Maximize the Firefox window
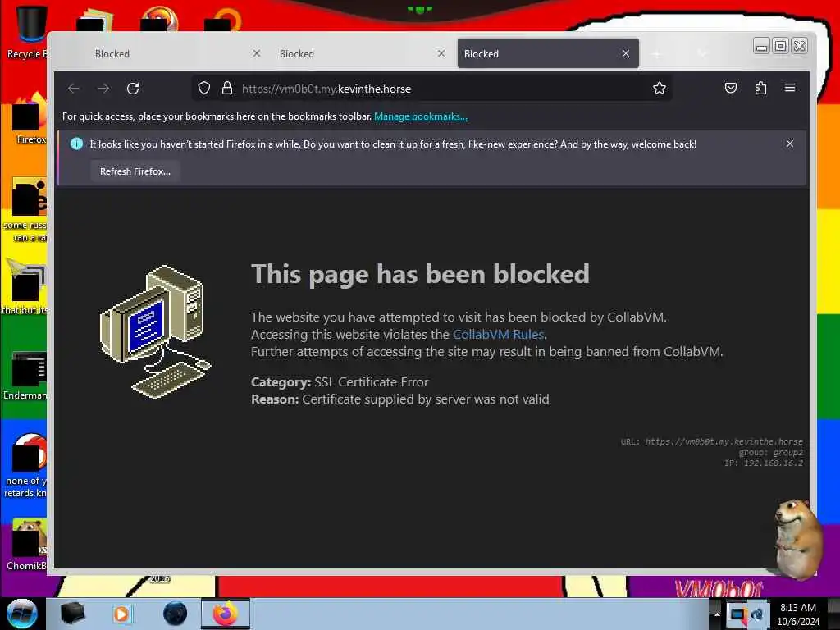This screenshot has height=630, width=840. [781, 46]
